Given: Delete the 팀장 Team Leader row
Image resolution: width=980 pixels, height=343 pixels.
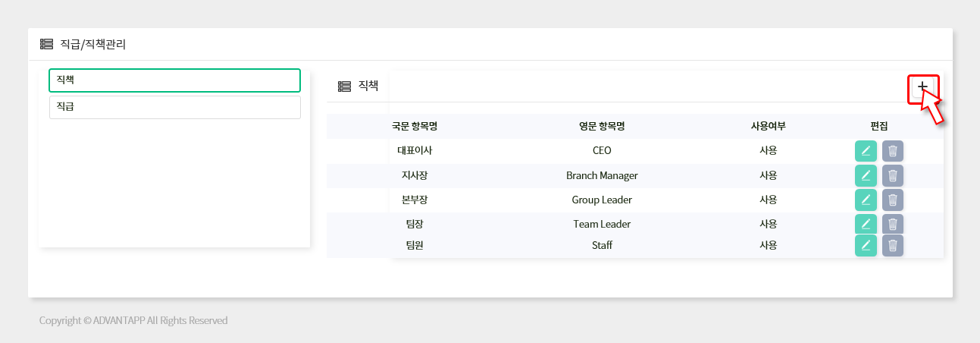Looking at the screenshot, I should (893, 224).
